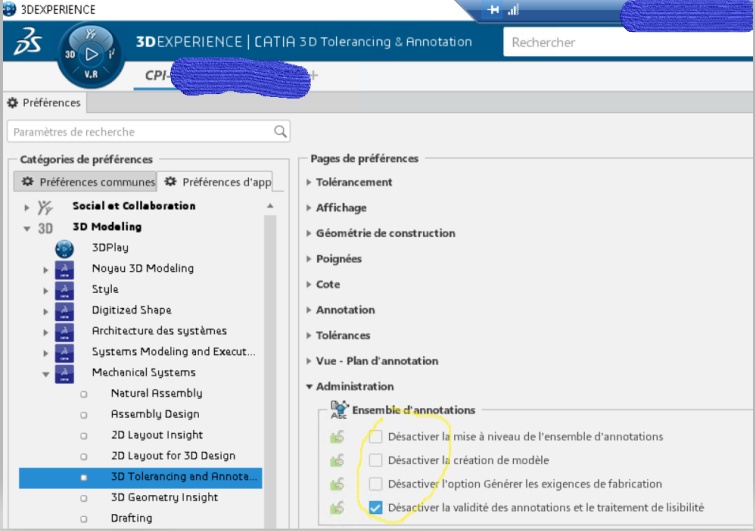Click lock icon beside Générer les exigences de fabrication
This screenshot has width=755, height=531.
click(x=337, y=484)
